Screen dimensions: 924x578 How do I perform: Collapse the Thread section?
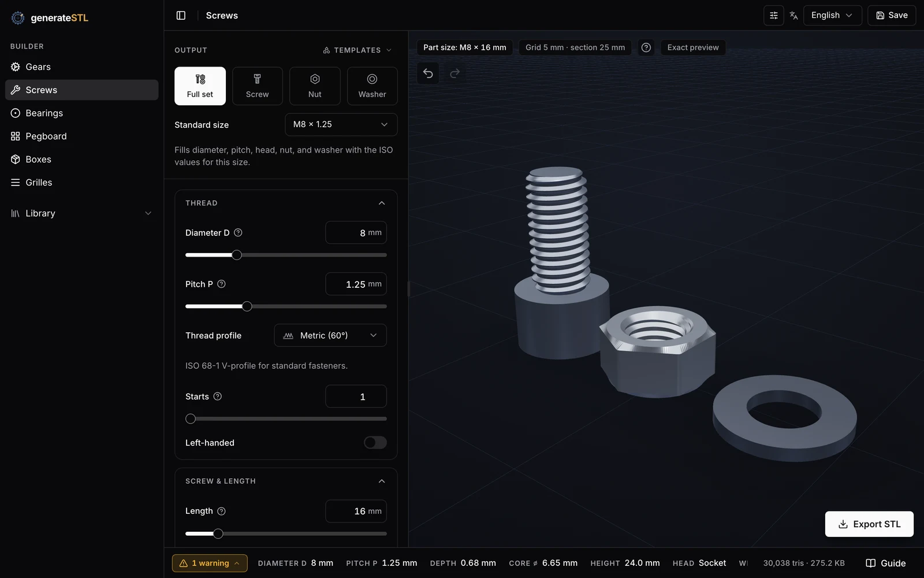381,203
